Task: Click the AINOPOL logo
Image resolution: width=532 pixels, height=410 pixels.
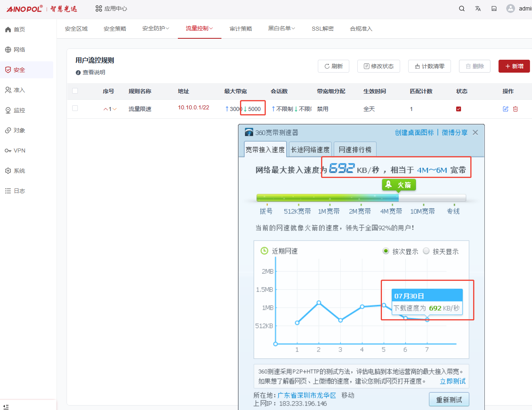Action: 42,8
